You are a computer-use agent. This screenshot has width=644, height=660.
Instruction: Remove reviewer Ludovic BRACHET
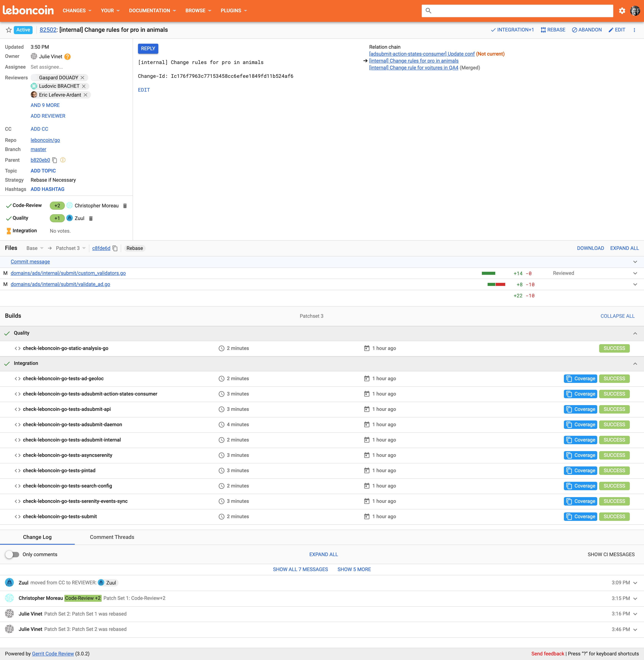tap(84, 86)
